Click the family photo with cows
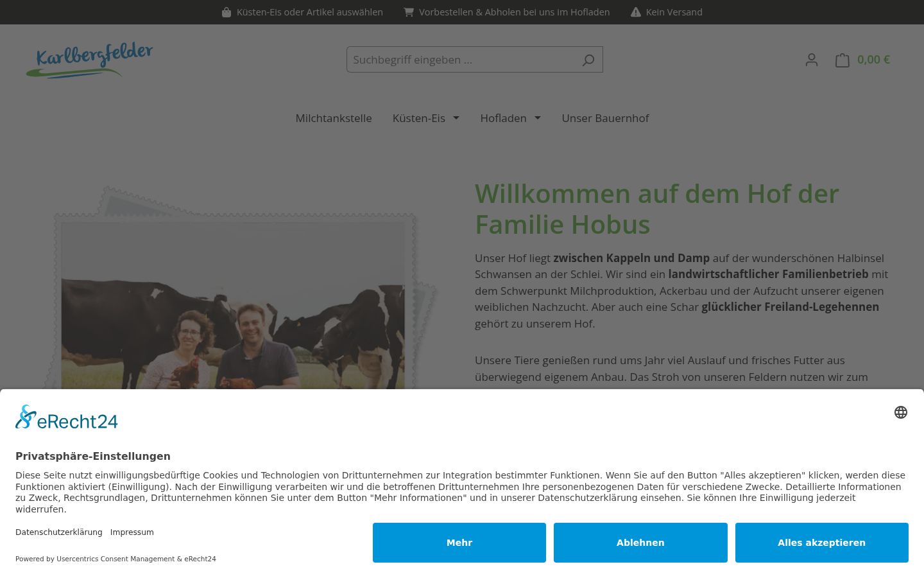Screen dimensions: 924x578 coord(233,306)
